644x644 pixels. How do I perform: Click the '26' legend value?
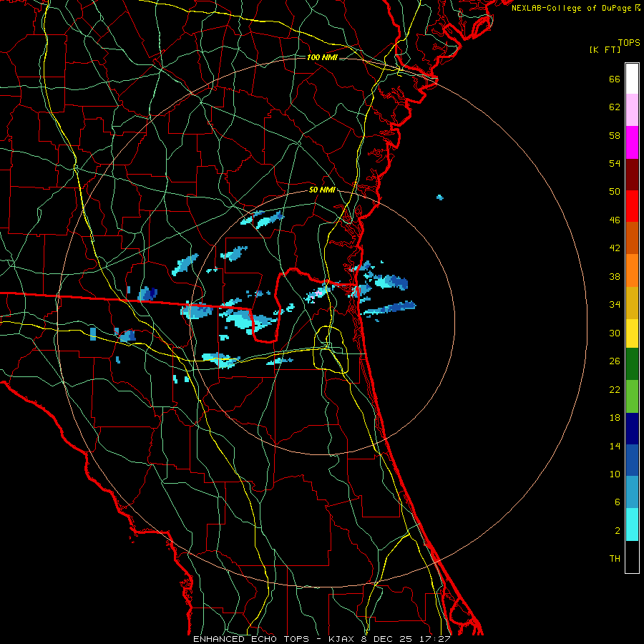click(615, 361)
